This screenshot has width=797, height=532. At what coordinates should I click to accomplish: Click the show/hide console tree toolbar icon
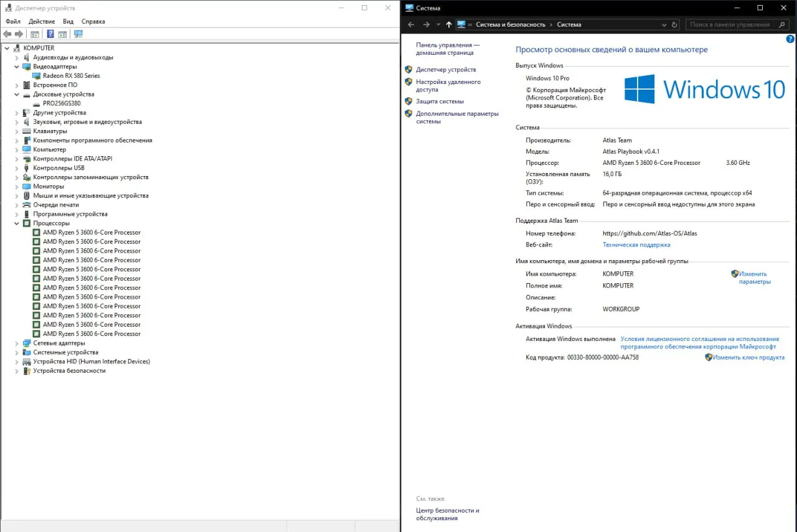tap(35, 34)
